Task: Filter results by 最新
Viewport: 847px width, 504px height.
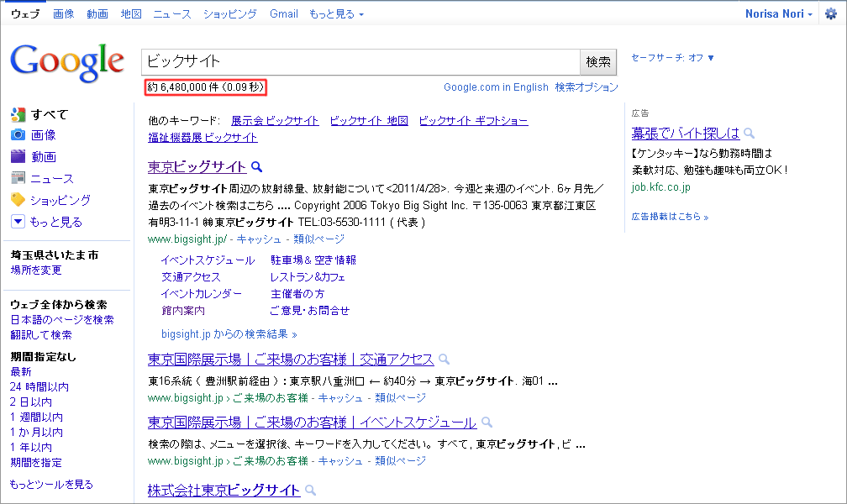Action: point(20,371)
